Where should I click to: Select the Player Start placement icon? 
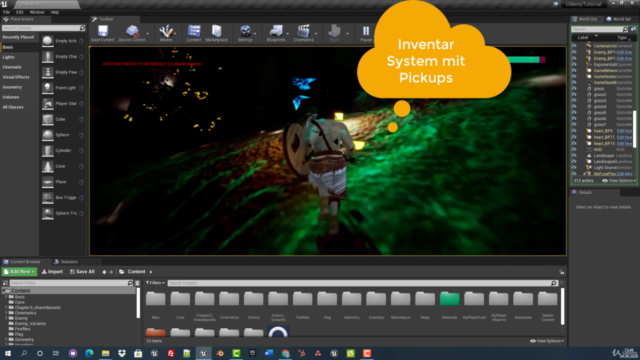[48, 104]
